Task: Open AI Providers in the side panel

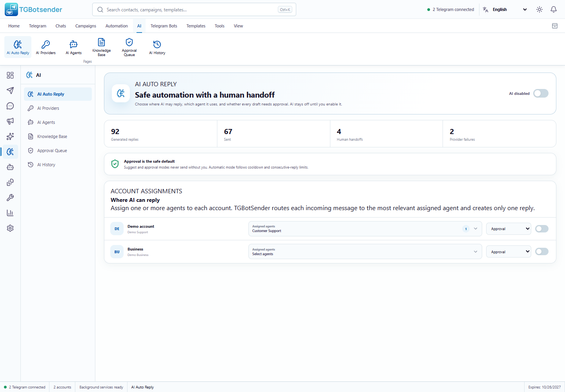Action: (58, 108)
